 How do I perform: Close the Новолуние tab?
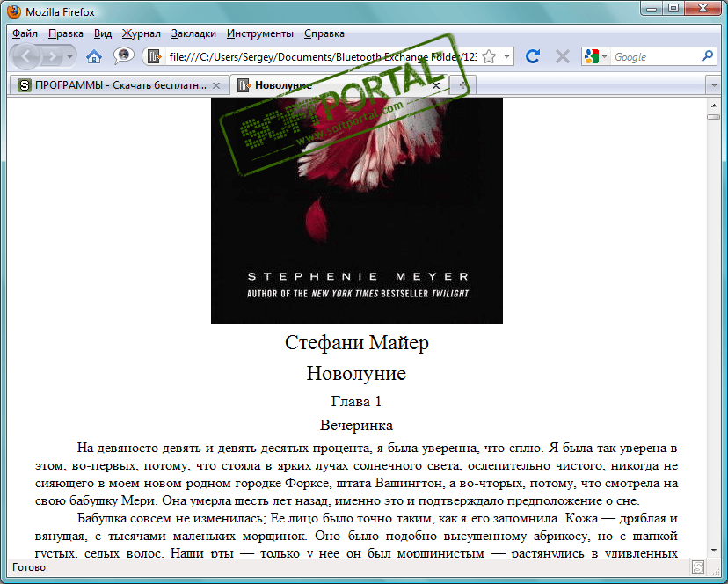coord(436,85)
